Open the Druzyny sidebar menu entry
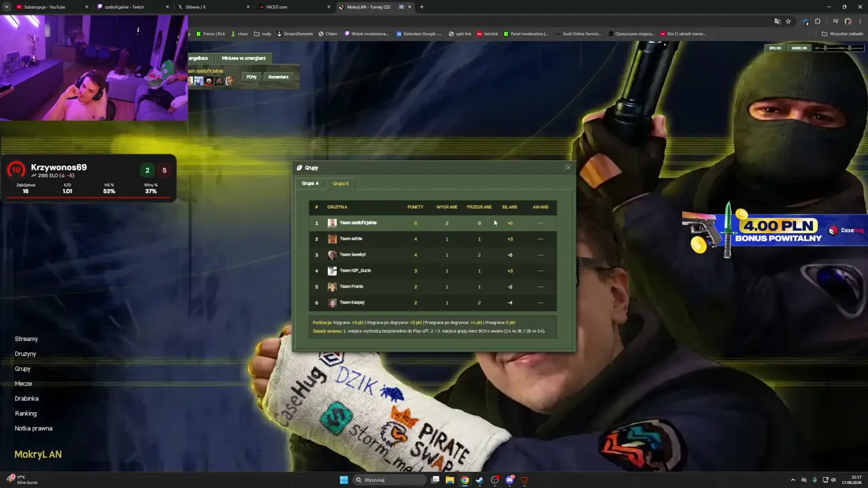The image size is (868, 488). coord(26,354)
